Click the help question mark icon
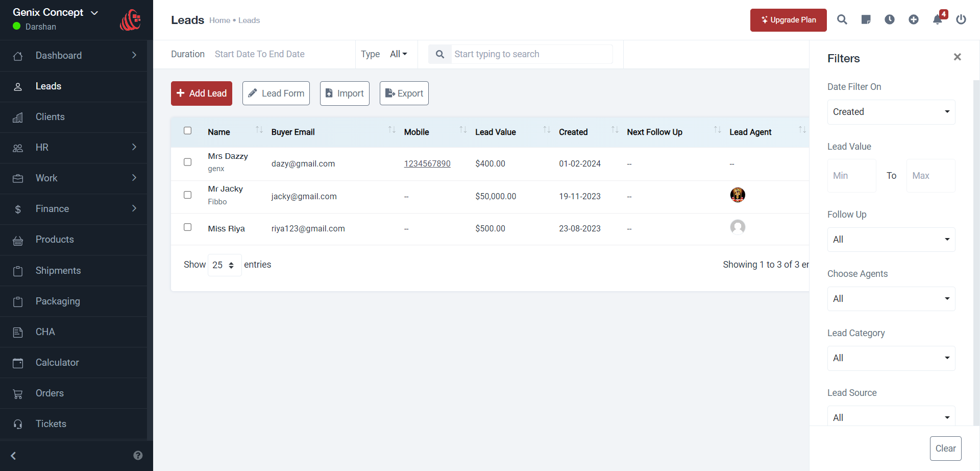 (x=138, y=455)
